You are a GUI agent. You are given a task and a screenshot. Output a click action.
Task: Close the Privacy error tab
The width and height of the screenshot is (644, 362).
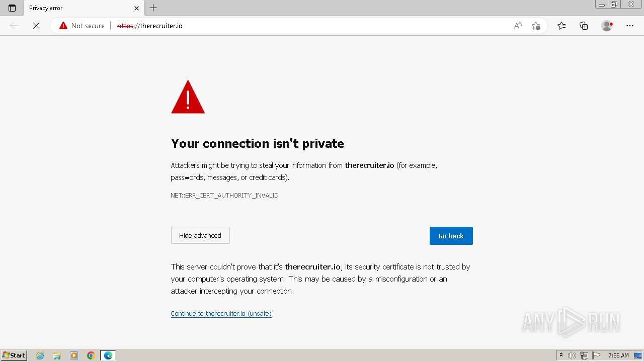click(x=136, y=8)
